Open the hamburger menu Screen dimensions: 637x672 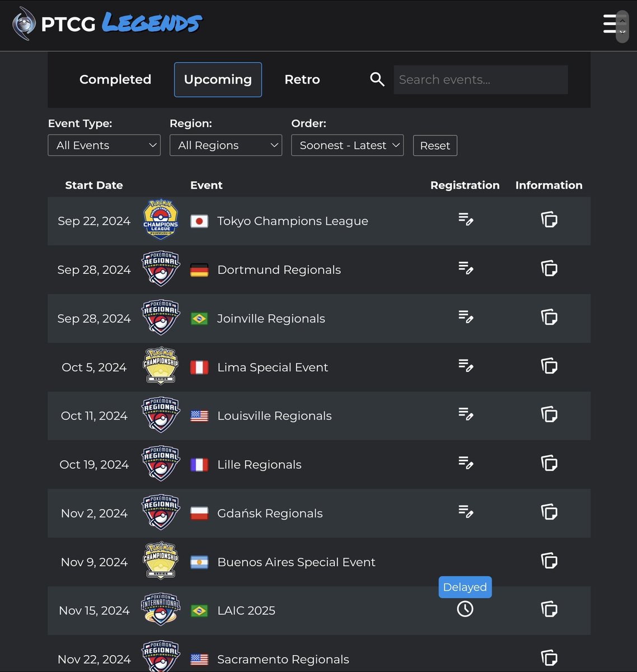[x=610, y=25]
